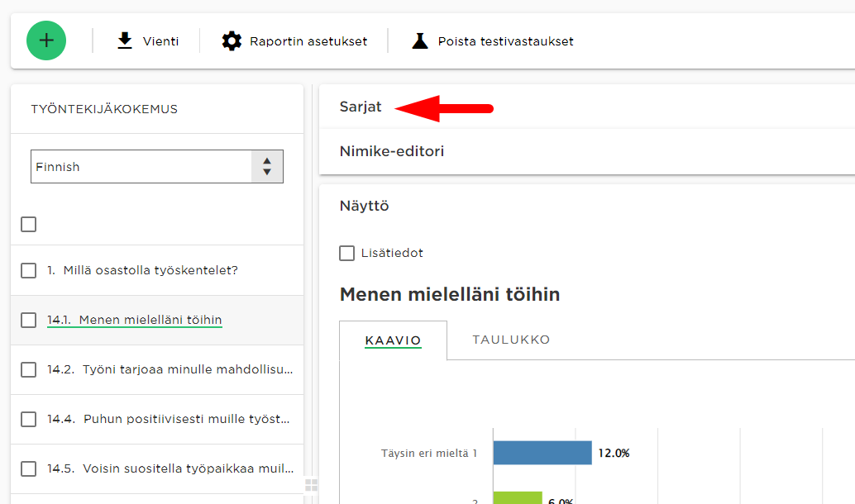Click the chart title Menen mielelläni töihin
This screenshot has height=504, width=855.
point(450,294)
